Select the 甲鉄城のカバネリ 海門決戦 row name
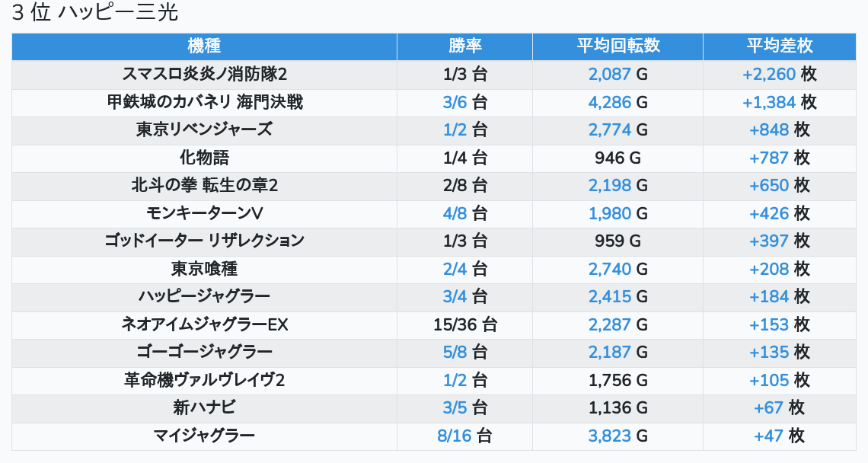 204,102
